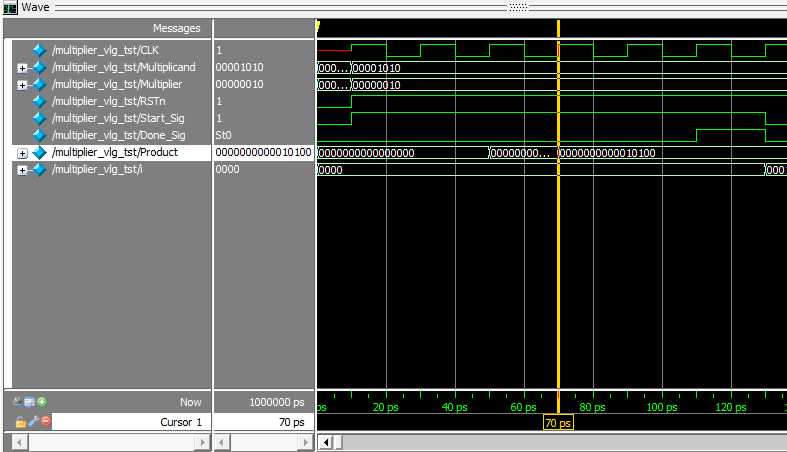Viewport: 787px width, 452px height.
Task: Click right scroll arrow of names pane
Action: 202,442
